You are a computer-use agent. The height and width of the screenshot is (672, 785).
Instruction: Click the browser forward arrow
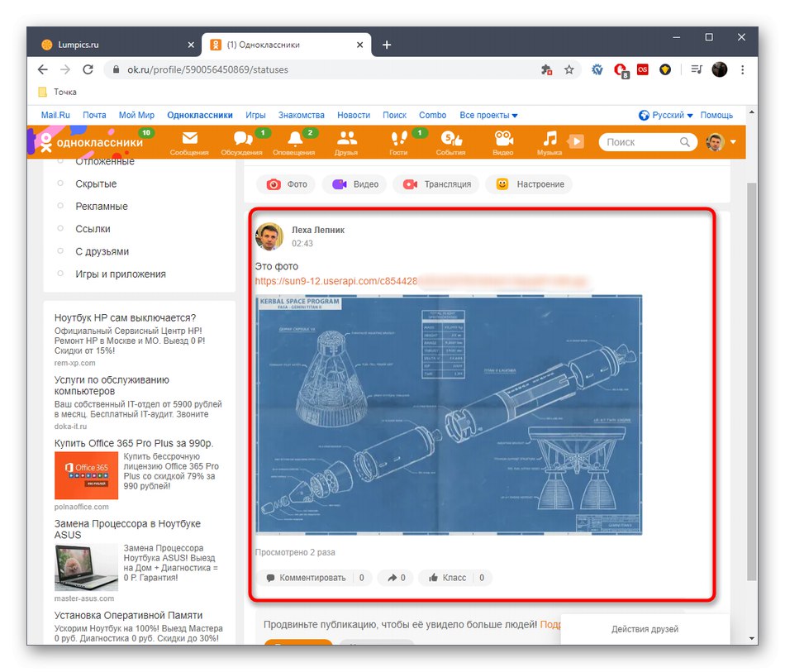point(65,69)
